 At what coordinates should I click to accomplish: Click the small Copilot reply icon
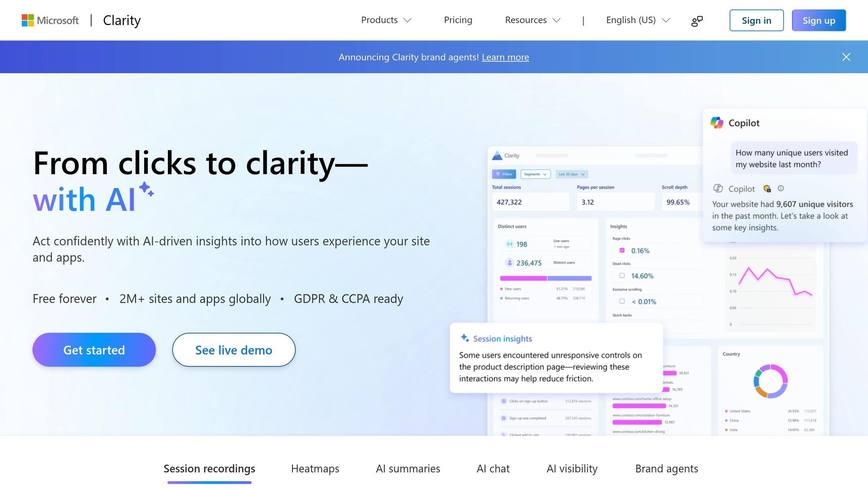[x=718, y=189]
